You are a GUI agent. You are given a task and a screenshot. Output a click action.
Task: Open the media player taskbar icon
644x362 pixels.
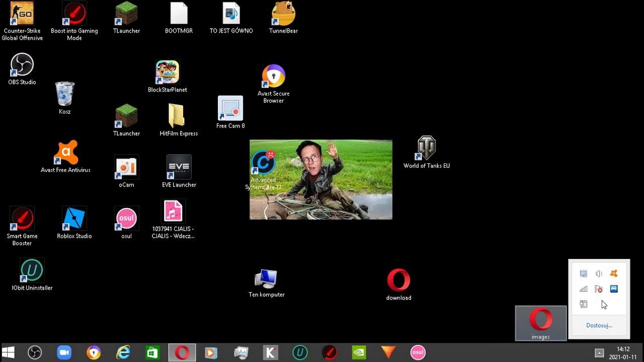coord(211,352)
